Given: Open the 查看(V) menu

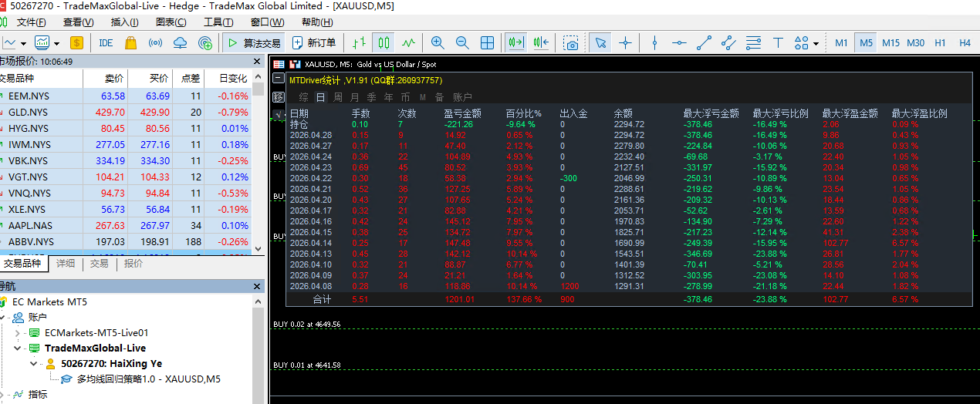Looking at the screenshot, I should click(x=79, y=22).
